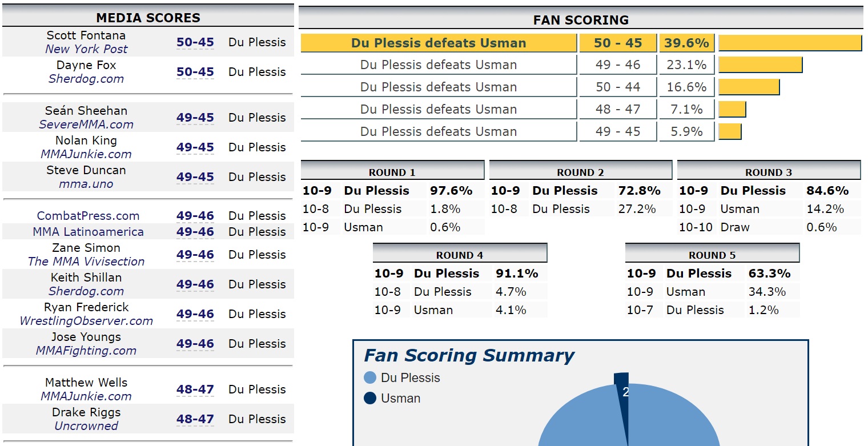This screenshot has height=446, width=868.
Task: Open the CombatPress.com link
Action: click(88, 216)
